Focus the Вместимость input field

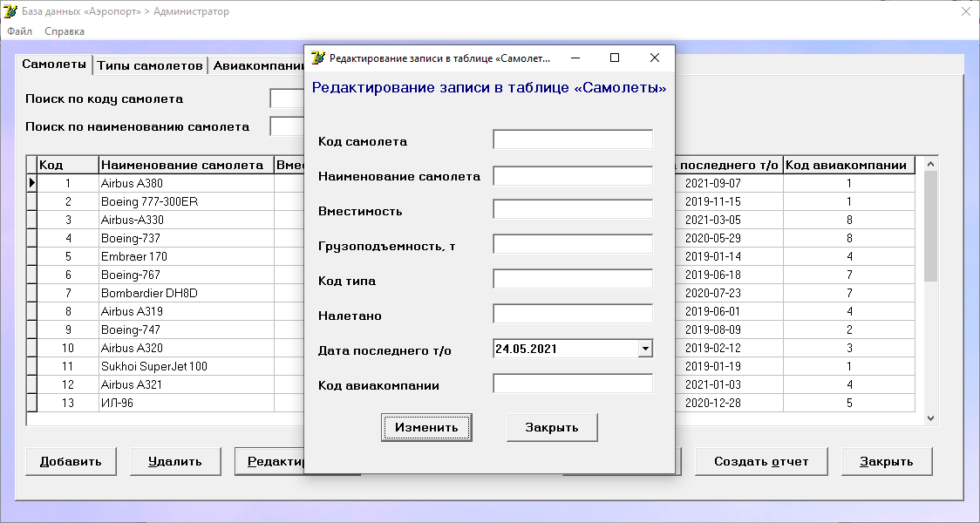[573, 209]
